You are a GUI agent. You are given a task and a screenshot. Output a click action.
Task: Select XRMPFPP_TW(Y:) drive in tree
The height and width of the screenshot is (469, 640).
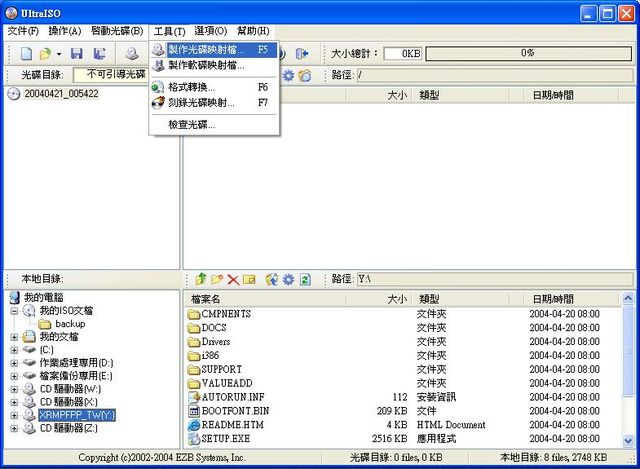[x=77, y=416]
